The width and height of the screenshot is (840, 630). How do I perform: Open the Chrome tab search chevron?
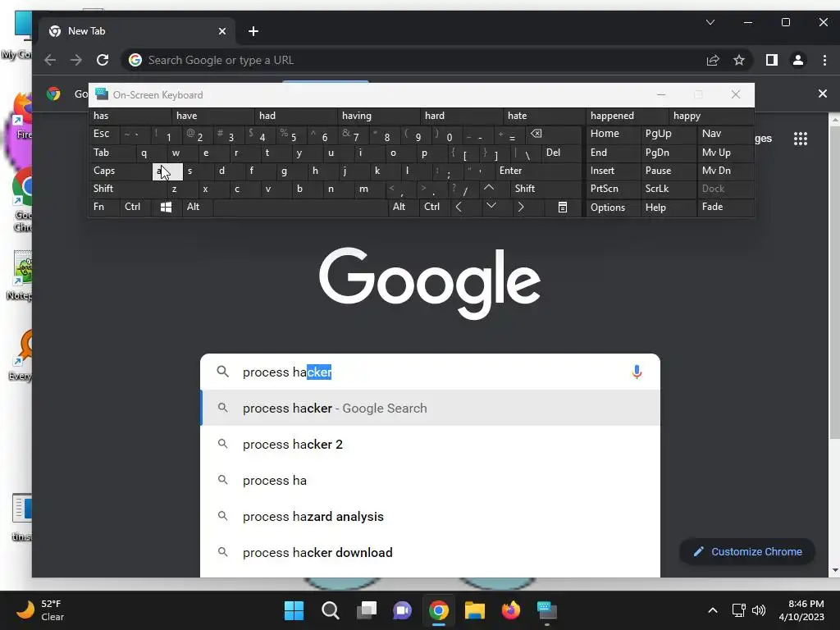(710, 22)
